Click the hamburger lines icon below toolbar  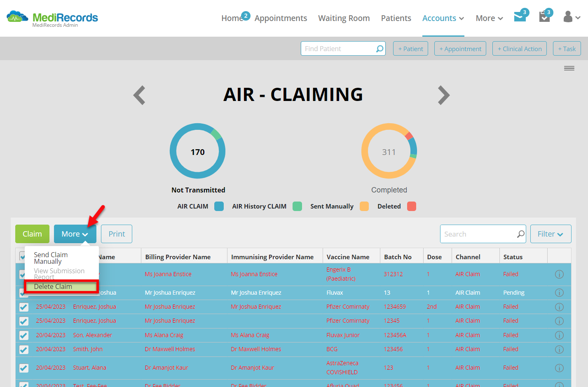569,68
